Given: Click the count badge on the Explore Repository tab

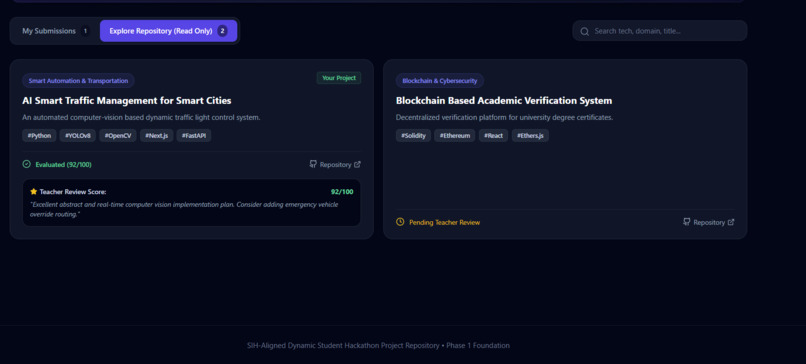Looking at the screenshot, I should (x=222, y=31).
